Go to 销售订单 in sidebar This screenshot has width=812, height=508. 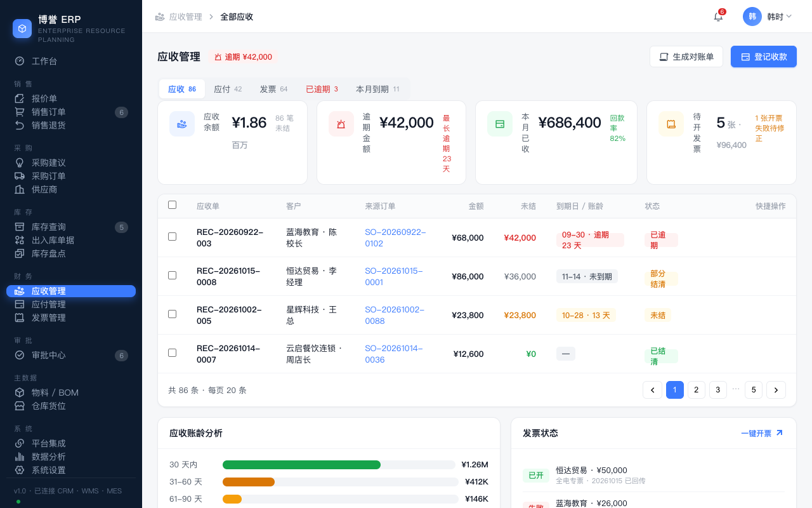pyautogui.click(x=71, y=112)
